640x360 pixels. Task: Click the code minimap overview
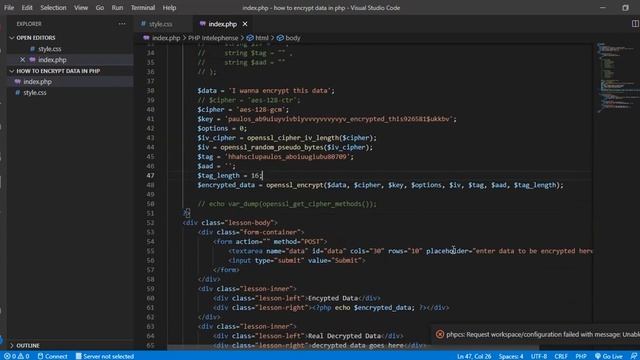pos(616,78)
